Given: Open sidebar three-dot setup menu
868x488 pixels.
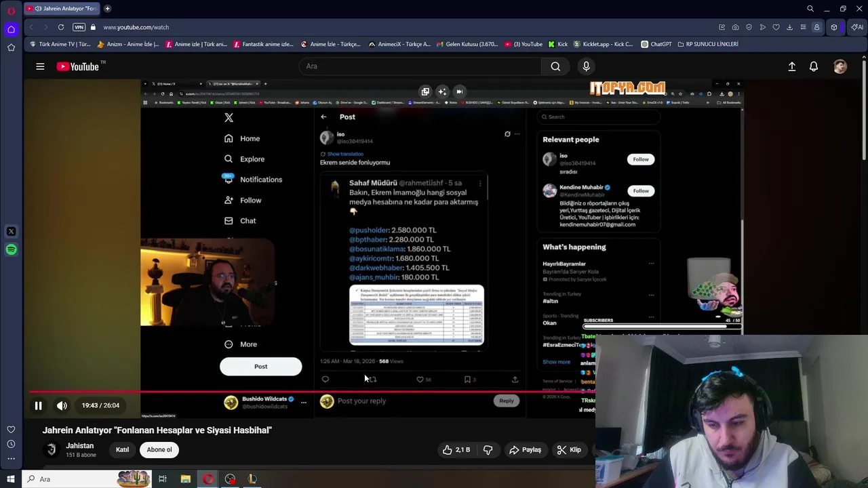Looking at the screenshot, I should tap(11, 459).
